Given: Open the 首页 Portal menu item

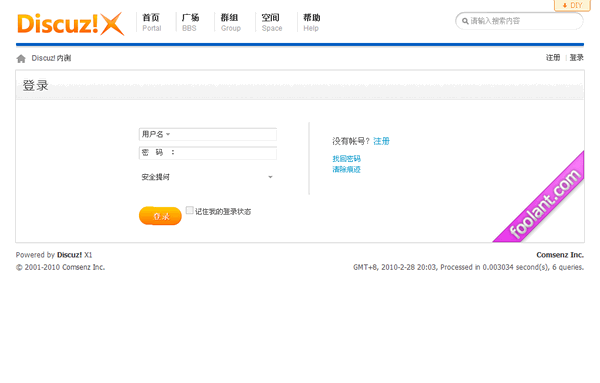Looking at the screenshot, I should (x=152, y=23).
